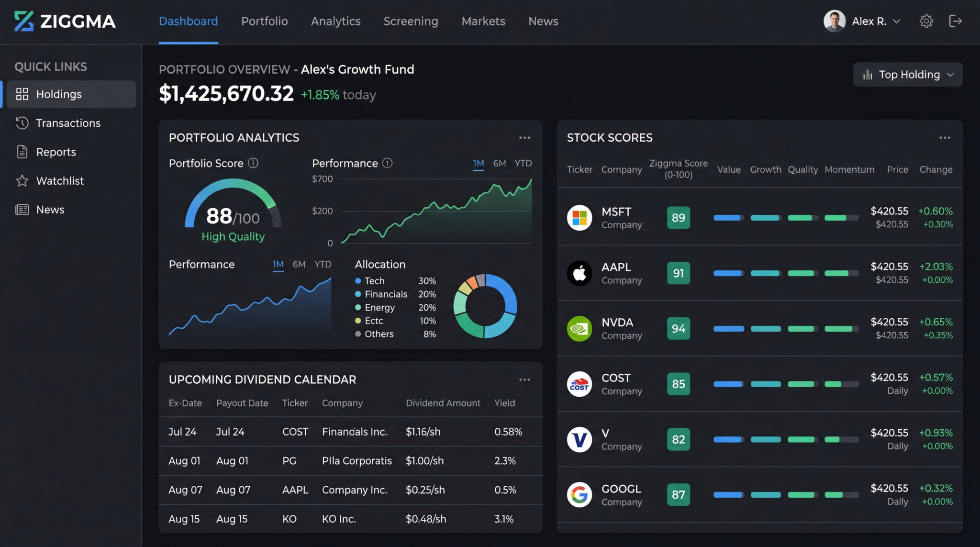Click the logout icon in the header

955,21
